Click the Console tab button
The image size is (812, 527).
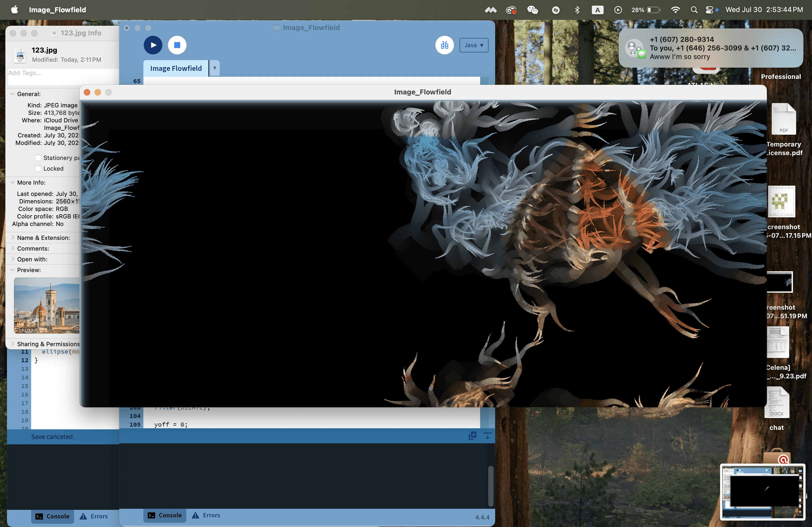tap(165, 515)
